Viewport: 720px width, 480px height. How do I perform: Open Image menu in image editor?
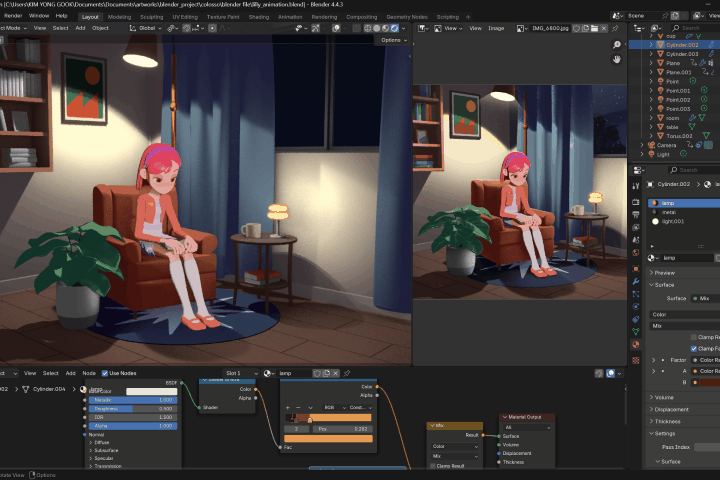496,28
